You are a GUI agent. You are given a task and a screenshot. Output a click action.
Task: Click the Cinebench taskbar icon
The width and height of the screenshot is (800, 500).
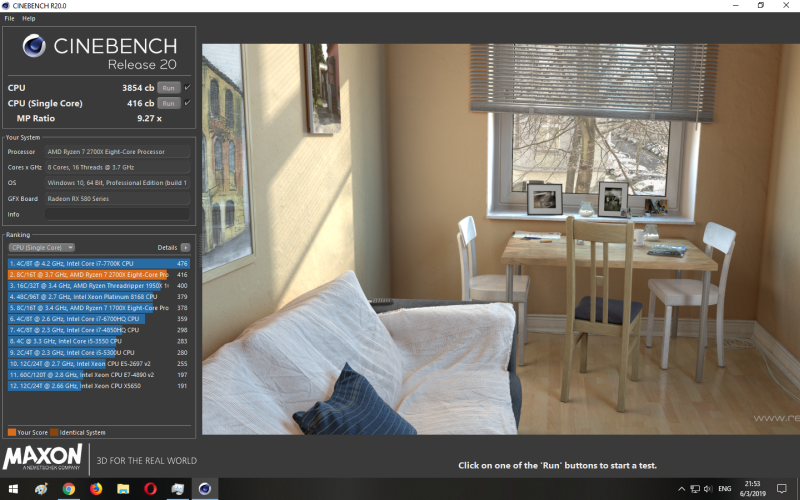[x=205, y=489]
